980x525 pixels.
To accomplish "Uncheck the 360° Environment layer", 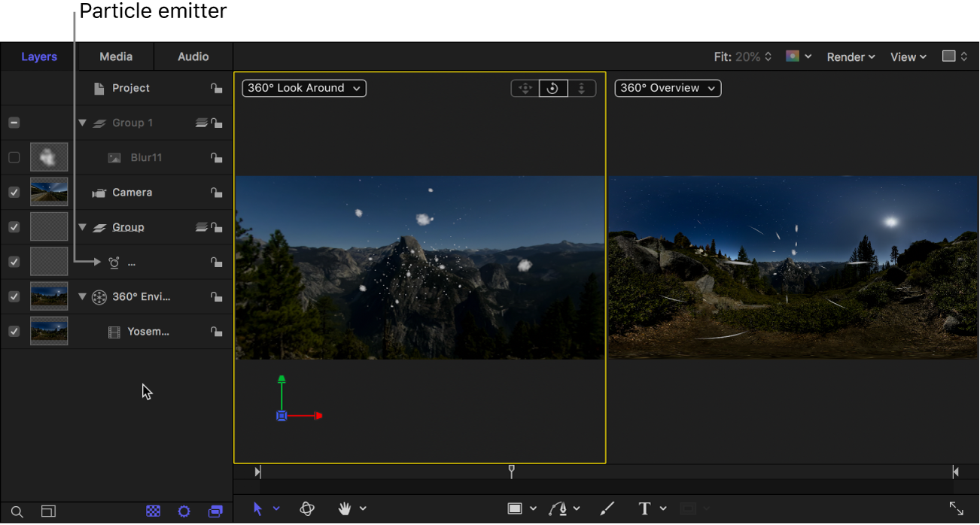I will [14, 297].
